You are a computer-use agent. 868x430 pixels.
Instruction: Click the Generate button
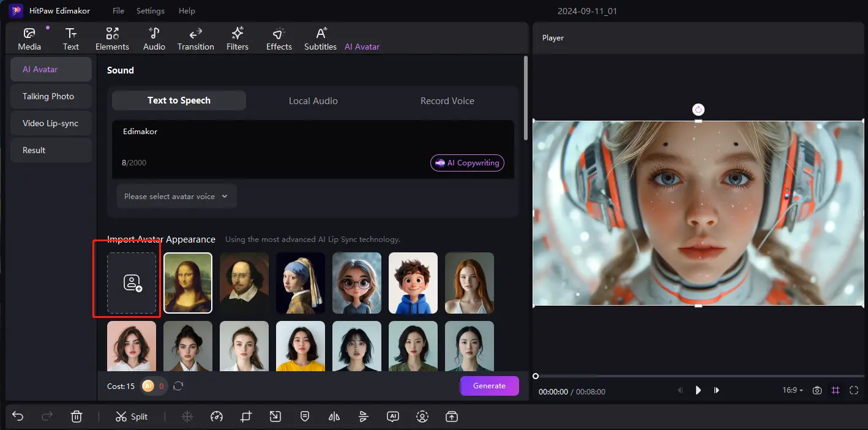[x=489, y=386]
